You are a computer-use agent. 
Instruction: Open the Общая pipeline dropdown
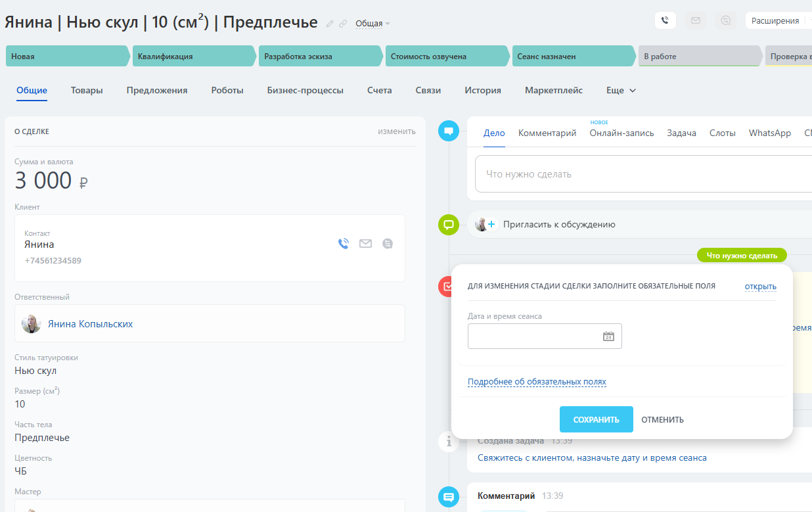pyautogui.click(x=372, y=24)
